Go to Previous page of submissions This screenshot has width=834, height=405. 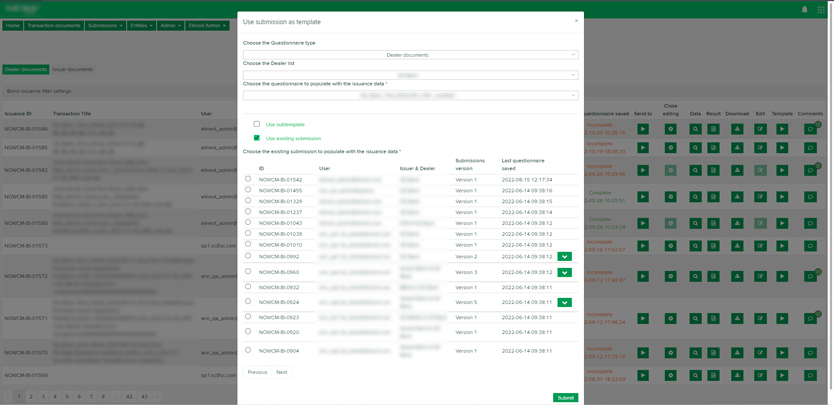[x=257, y=372]
